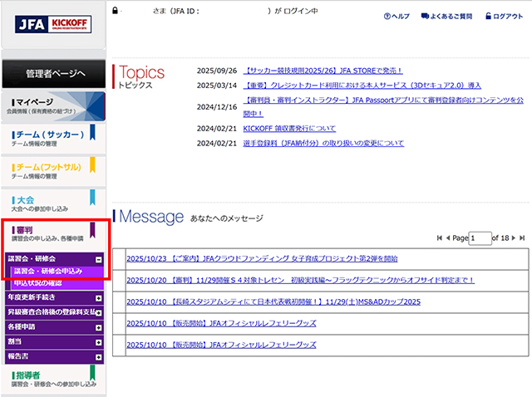This screenshot has width=532, height=397.
Task: Open help via the question mark icon
Action: click(x=387, y=17)
